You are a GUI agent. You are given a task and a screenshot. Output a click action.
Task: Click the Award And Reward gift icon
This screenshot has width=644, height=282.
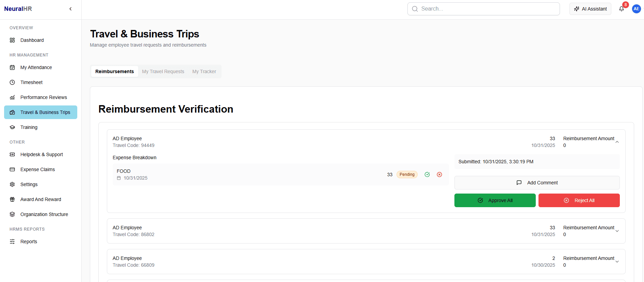coord(12,199)
